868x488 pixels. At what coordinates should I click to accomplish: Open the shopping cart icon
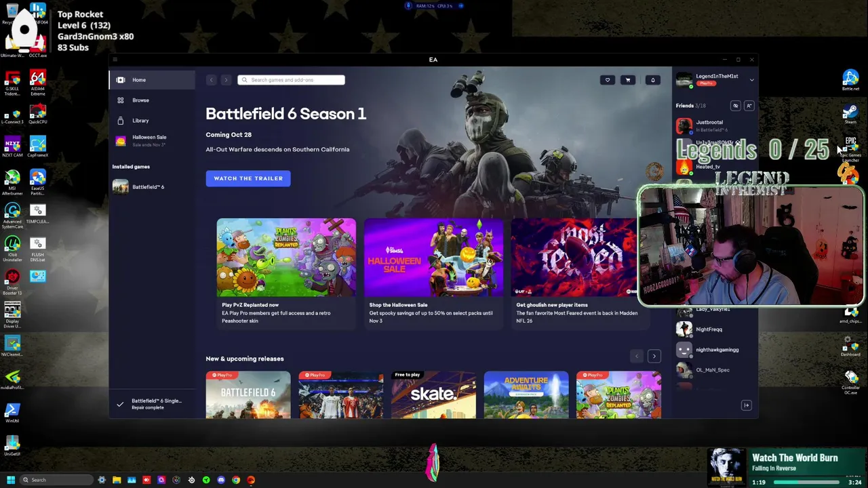(x=628, y=80)
